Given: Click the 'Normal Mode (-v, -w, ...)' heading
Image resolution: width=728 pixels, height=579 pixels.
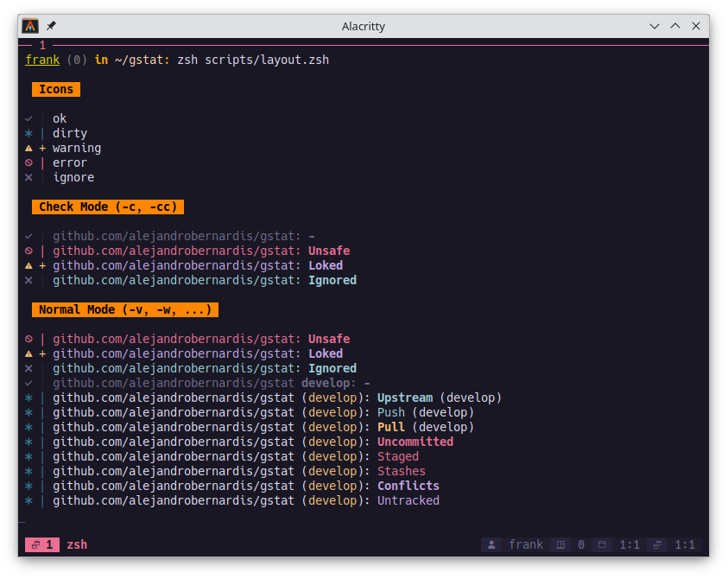Looking at the screenshot, I should [x=125, y=309].
